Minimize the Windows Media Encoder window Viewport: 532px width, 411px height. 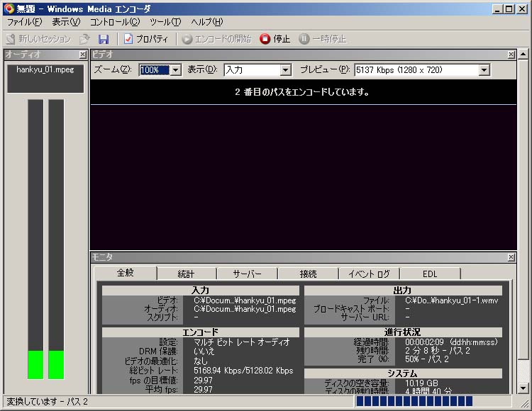(497, 9)
